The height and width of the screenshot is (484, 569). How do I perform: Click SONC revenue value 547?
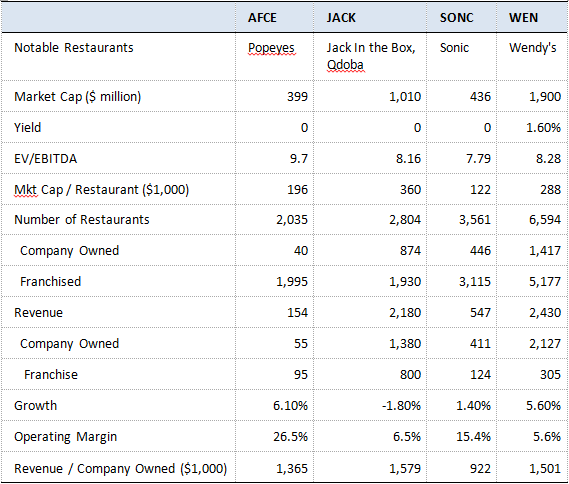[480, 313]
